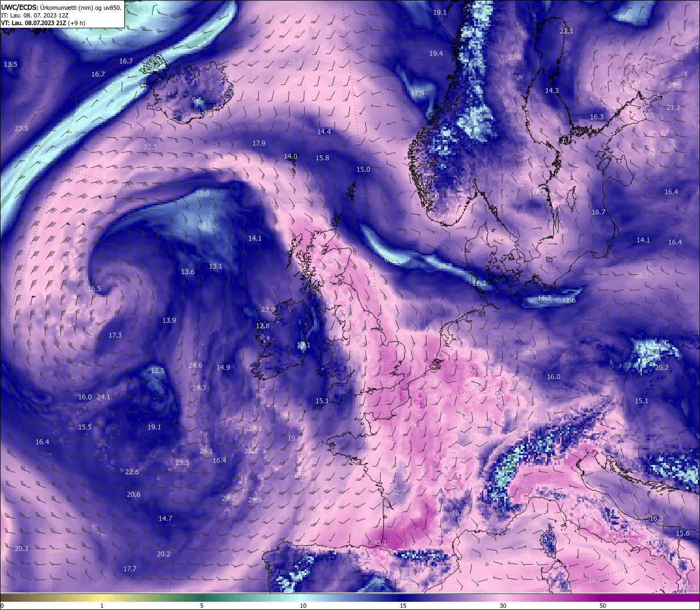Click the map value '14.0'

coord(290,156)
